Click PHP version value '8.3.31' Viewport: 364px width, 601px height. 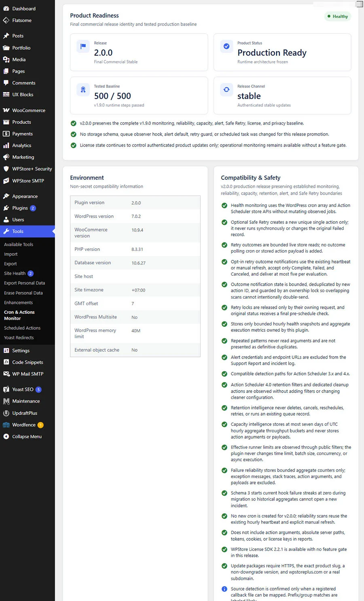(x=137, y=250)
